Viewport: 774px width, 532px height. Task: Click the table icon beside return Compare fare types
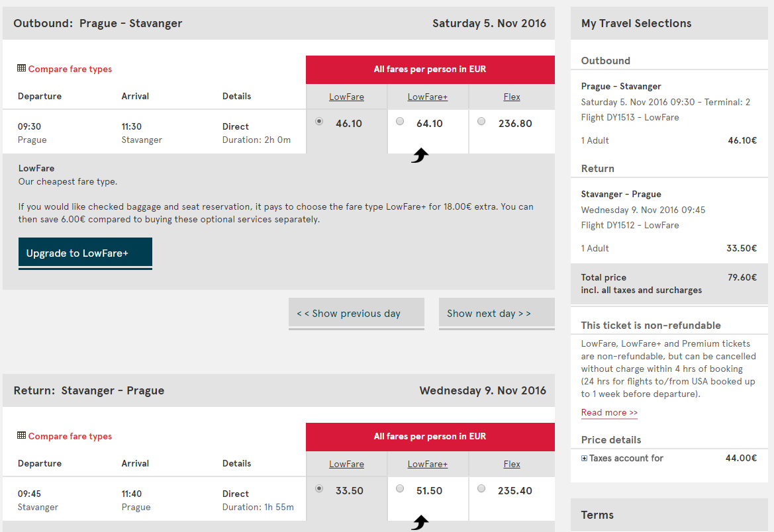(21, 435)
